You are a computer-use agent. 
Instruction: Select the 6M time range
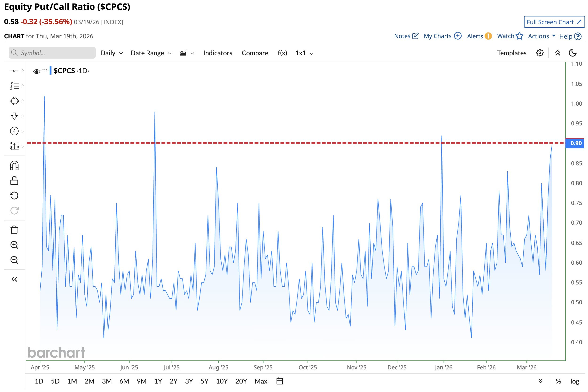click(x=124, y=381)
